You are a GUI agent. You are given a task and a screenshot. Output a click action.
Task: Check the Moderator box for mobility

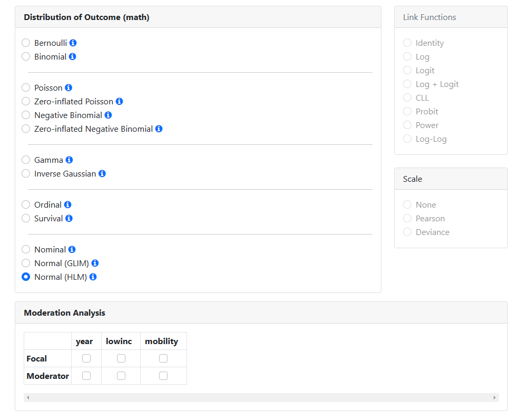coord(163,376)
